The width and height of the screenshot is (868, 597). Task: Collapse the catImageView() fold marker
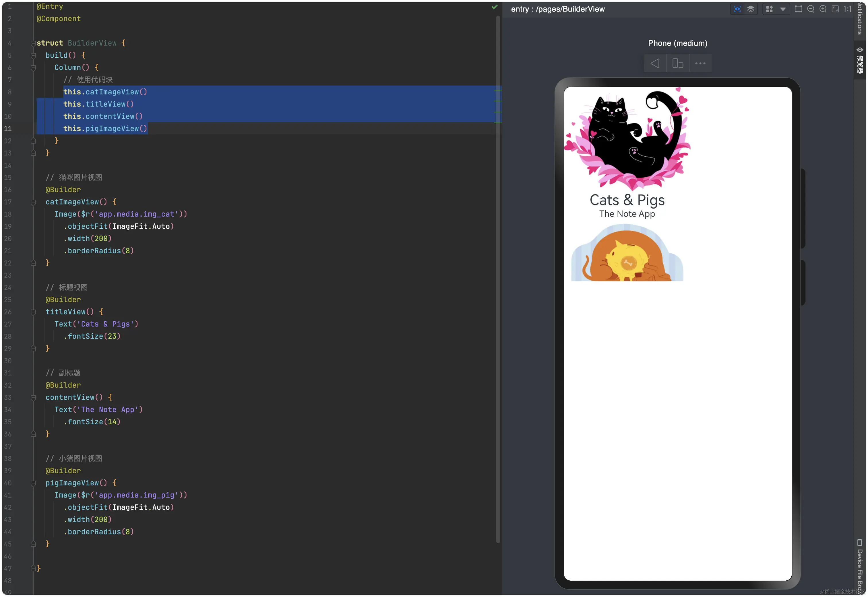pyautogui.click(x=33, y=202)
